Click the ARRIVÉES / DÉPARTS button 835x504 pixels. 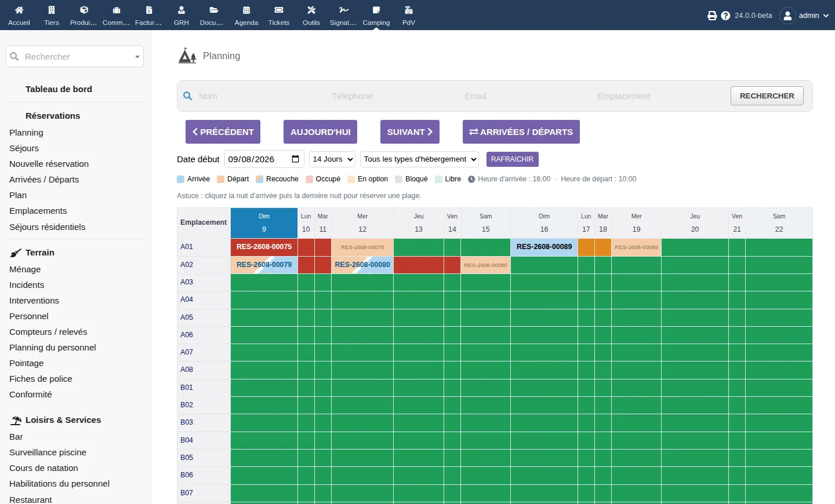[x=521, y=132]
